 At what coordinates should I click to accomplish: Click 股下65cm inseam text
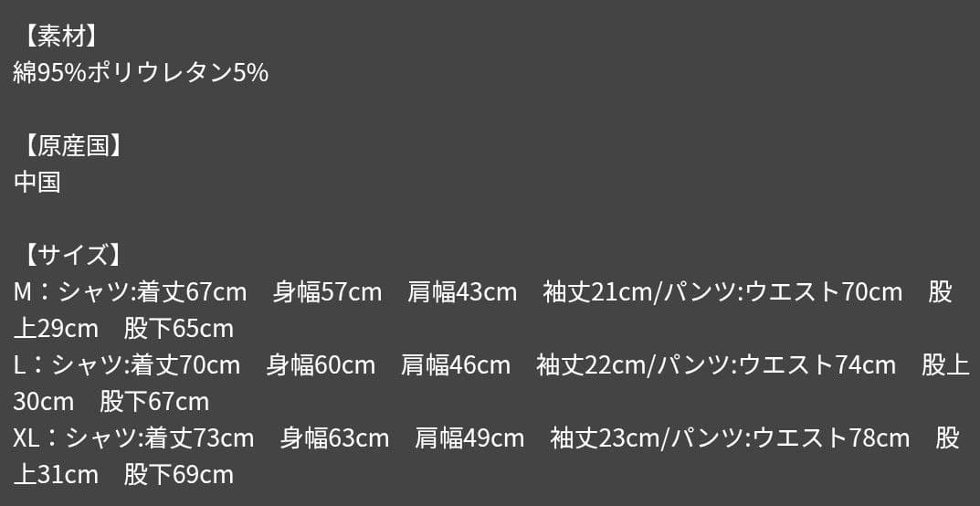pos(179,329)
